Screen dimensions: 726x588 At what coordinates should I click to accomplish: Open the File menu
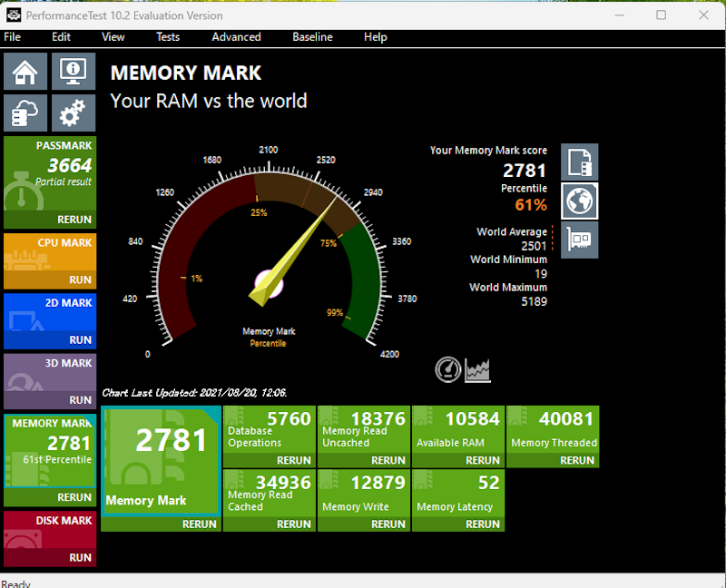13,37
